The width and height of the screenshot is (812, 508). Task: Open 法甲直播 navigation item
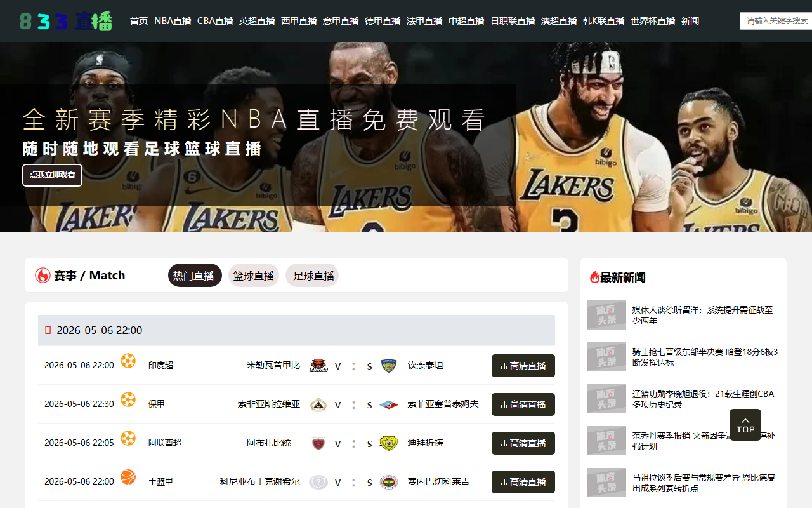click(424, 21)
